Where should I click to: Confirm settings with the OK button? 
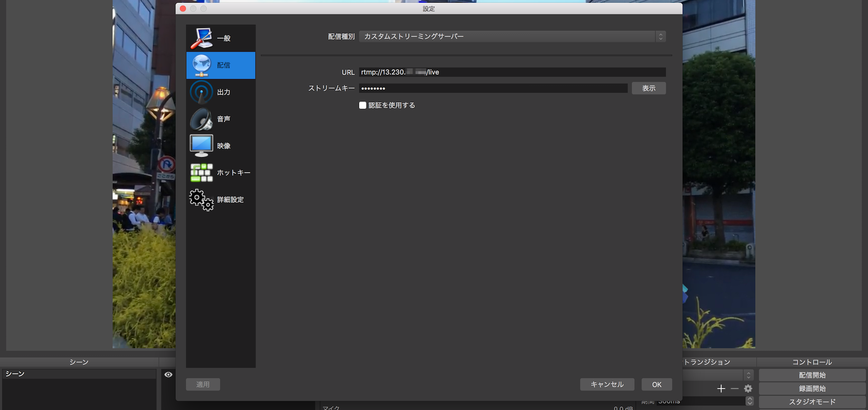657,384
